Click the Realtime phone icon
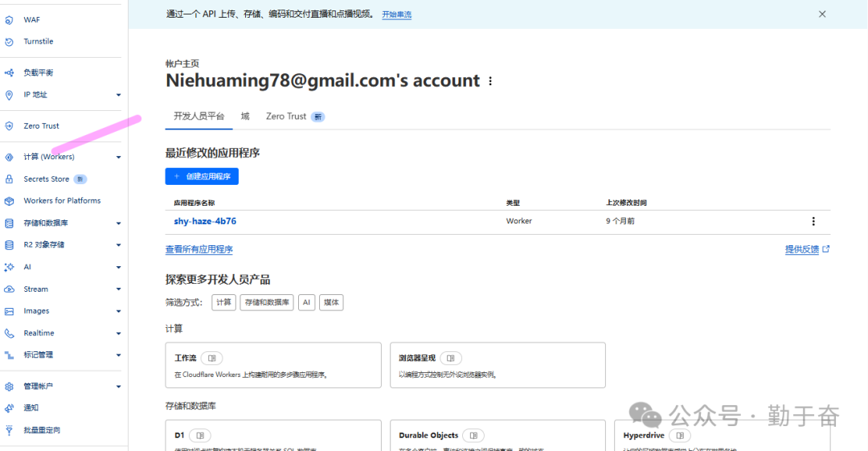 9,333
